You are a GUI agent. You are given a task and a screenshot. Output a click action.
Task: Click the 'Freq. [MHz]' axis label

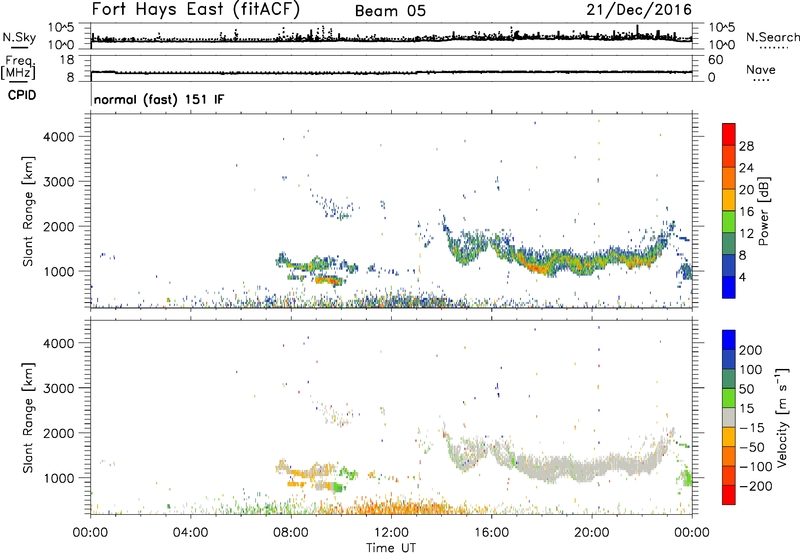tap(18, 67)
